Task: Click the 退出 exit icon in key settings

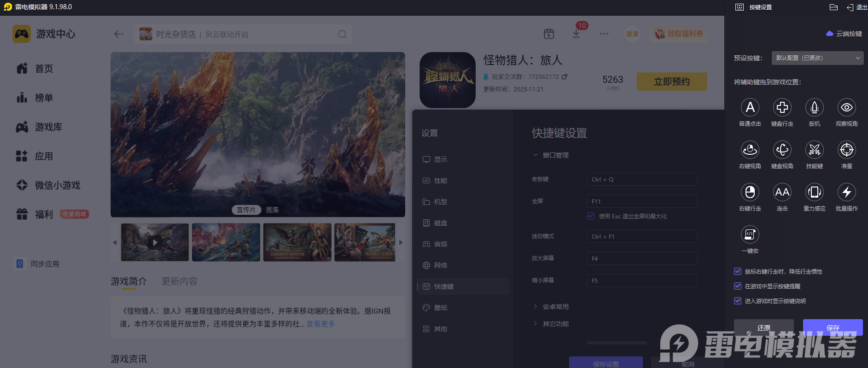Action: pos(850,7)
